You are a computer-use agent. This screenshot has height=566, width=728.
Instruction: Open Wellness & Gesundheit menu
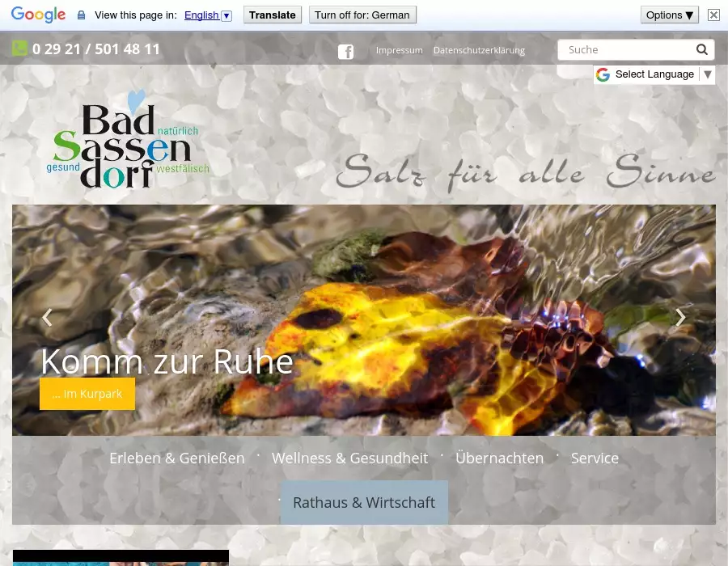(349, 458)
